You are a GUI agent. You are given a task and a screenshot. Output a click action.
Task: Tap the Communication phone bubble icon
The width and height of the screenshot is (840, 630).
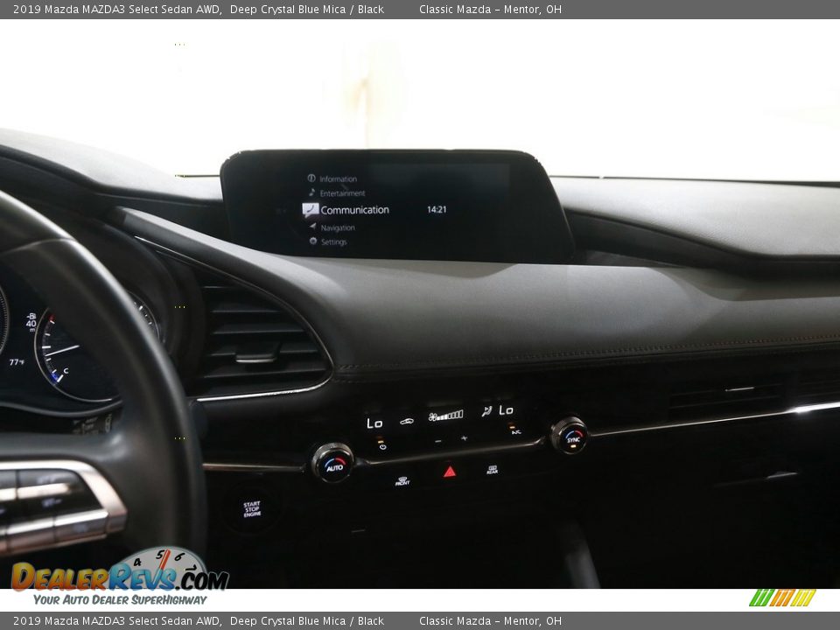(x=310, y=210)
